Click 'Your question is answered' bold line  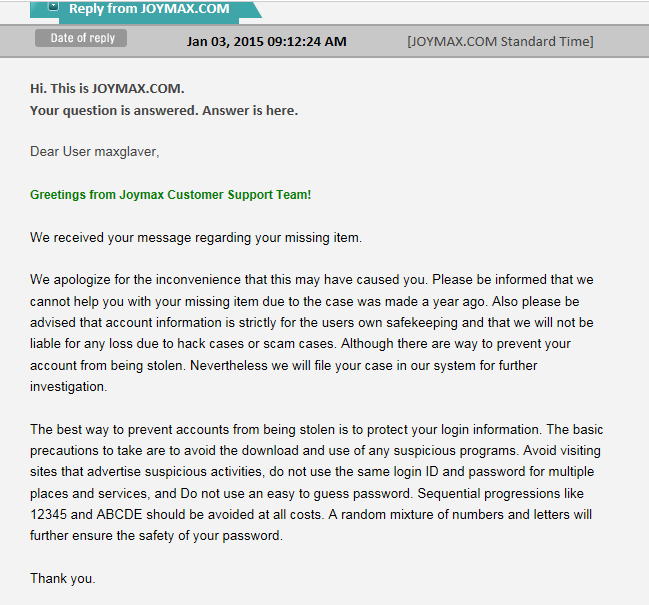164,110
